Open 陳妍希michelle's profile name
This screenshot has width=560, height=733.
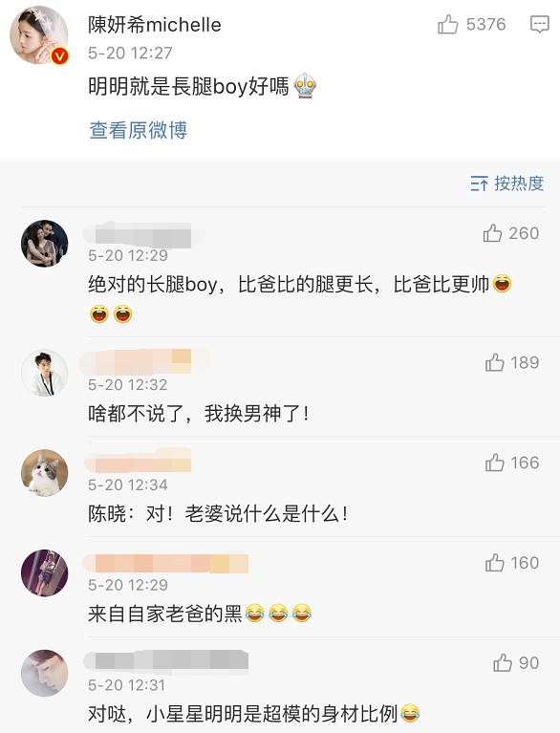[155, 25]
